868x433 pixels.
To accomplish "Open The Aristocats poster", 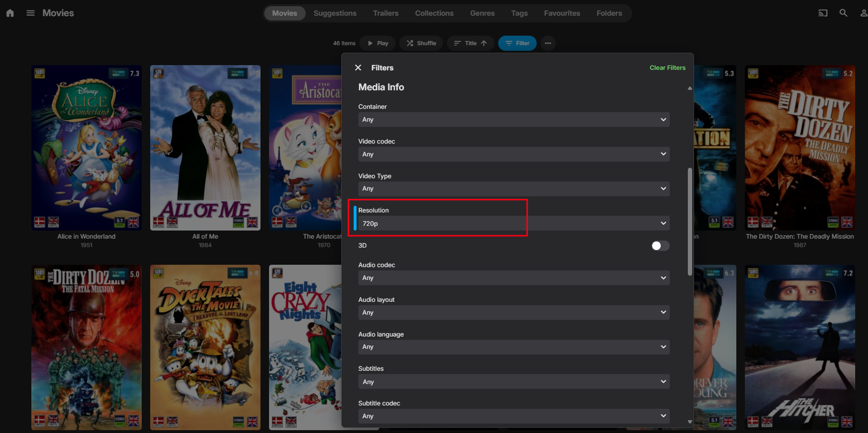I will tap(305, 148).
